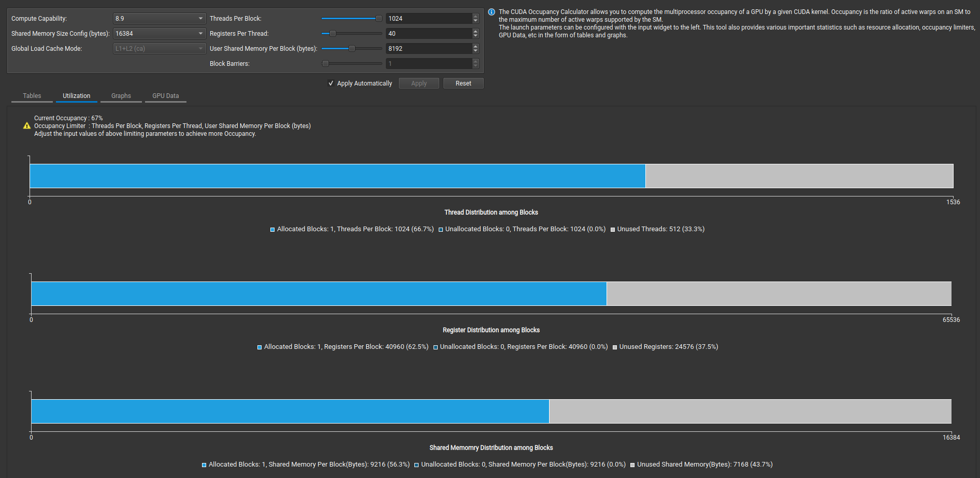Expand the Shared Memory Size Config dropdown
Viewport: 980px width, 478px height.
point(159,34)
